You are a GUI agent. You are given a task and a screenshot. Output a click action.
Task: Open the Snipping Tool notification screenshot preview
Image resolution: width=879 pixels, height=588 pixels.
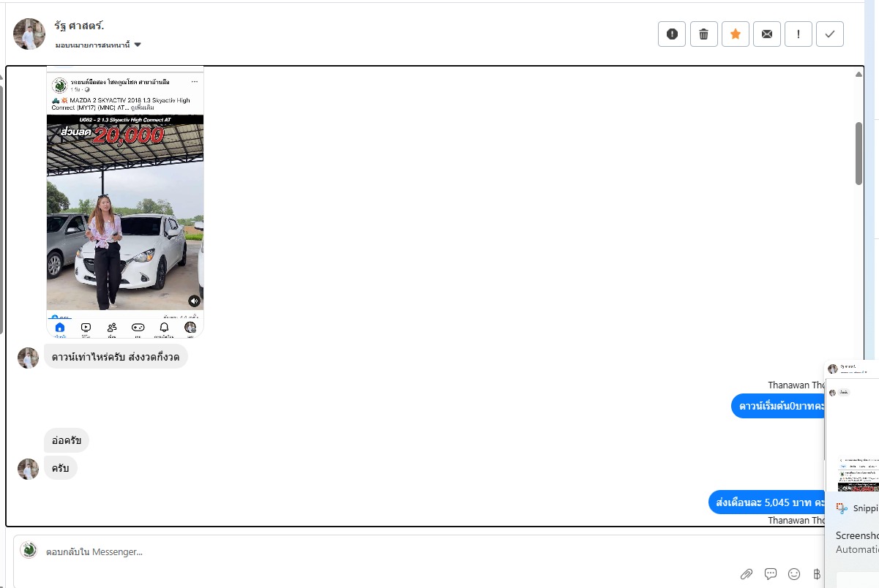(852, 426)
